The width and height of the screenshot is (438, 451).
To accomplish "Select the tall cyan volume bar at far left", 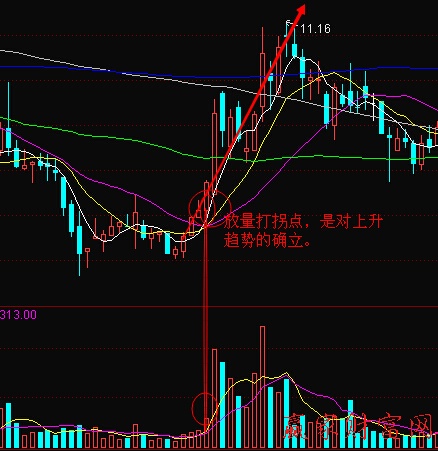I will coord(8,425).
